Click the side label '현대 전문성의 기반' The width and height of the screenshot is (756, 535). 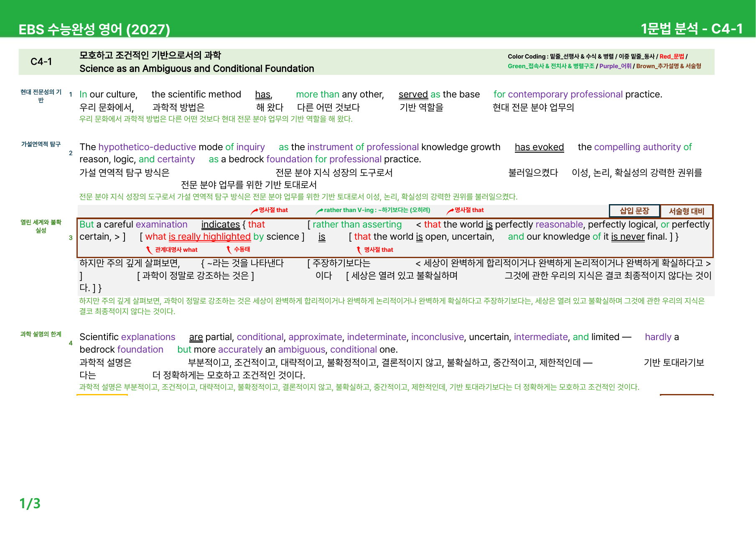(x=41, y=96)
